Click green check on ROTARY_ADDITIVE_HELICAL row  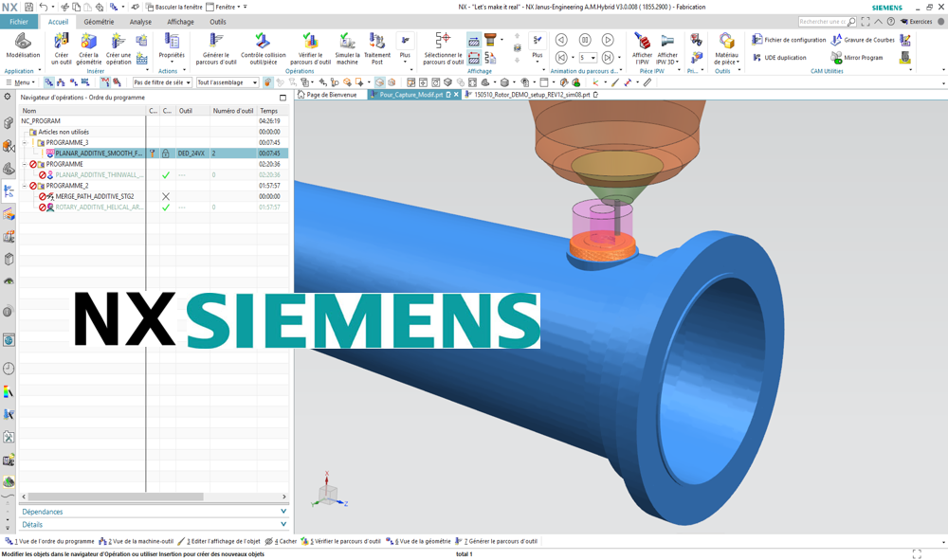tap(166, 208)
